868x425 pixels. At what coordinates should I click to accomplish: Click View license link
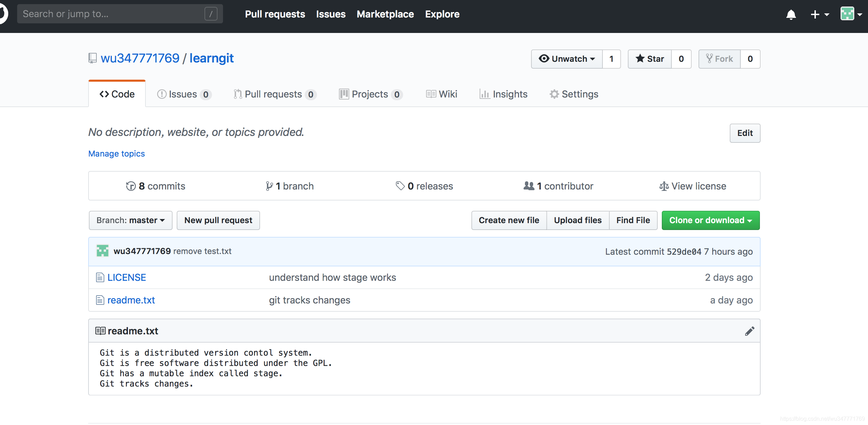click(x=693, y=186)
